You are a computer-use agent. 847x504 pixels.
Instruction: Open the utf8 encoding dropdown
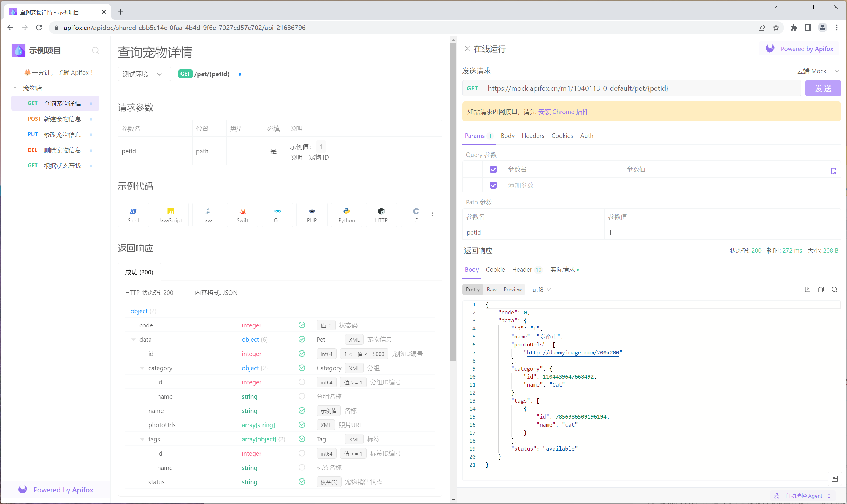click(x=541, y=289)
